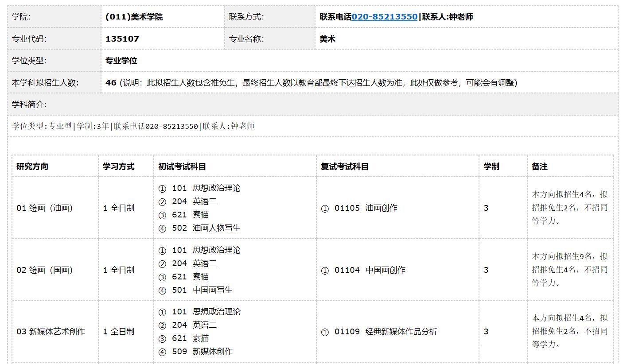
Task: Click the 专业学位 degree type value
Action: pyautogui.click(x=121, y=61)
